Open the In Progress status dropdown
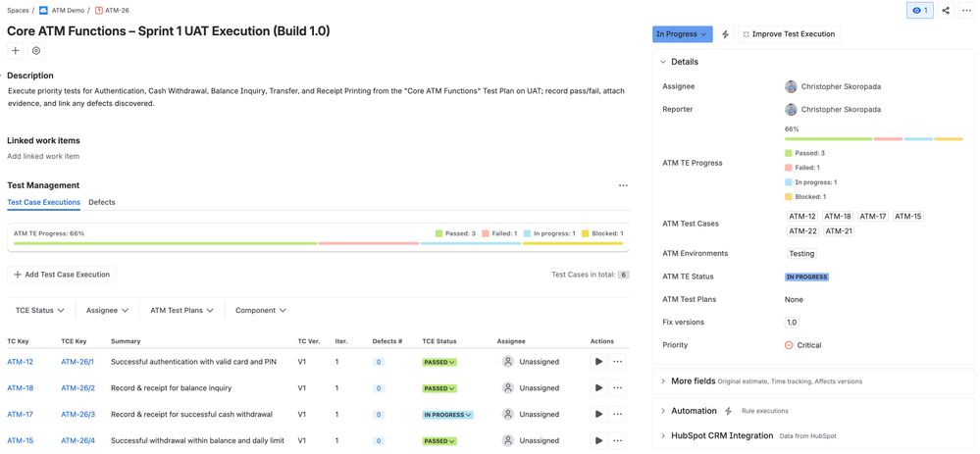The image size is (980, 454). (683, 34)
